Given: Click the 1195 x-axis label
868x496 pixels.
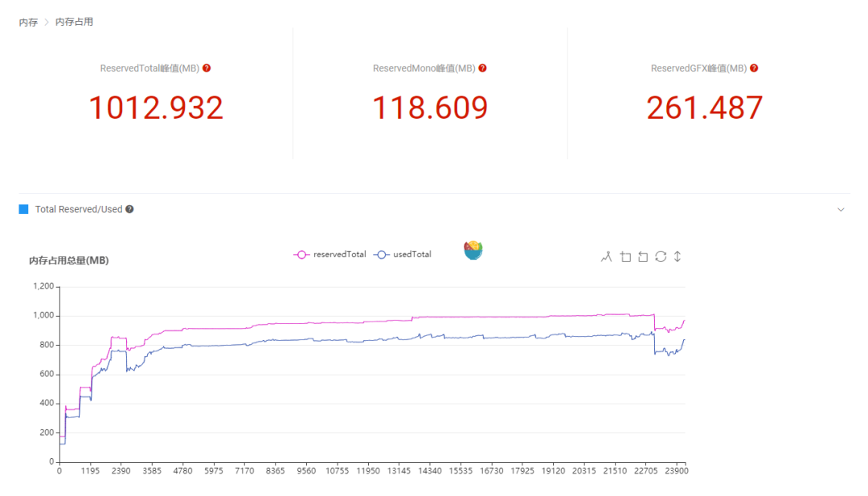Looking at the screenshot, I should (x=90, y=471).
